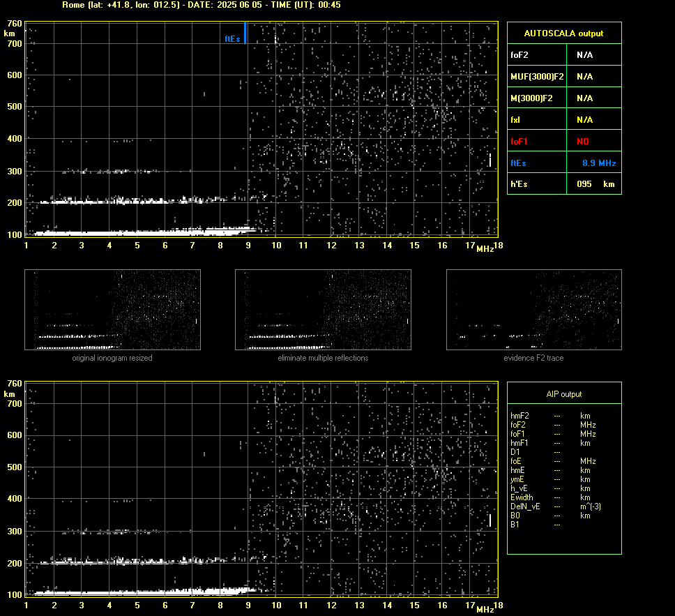Viewport: 675px width, 616px height.
Task: Click the 'evidence F2 trace' caption
Action: 533,358
